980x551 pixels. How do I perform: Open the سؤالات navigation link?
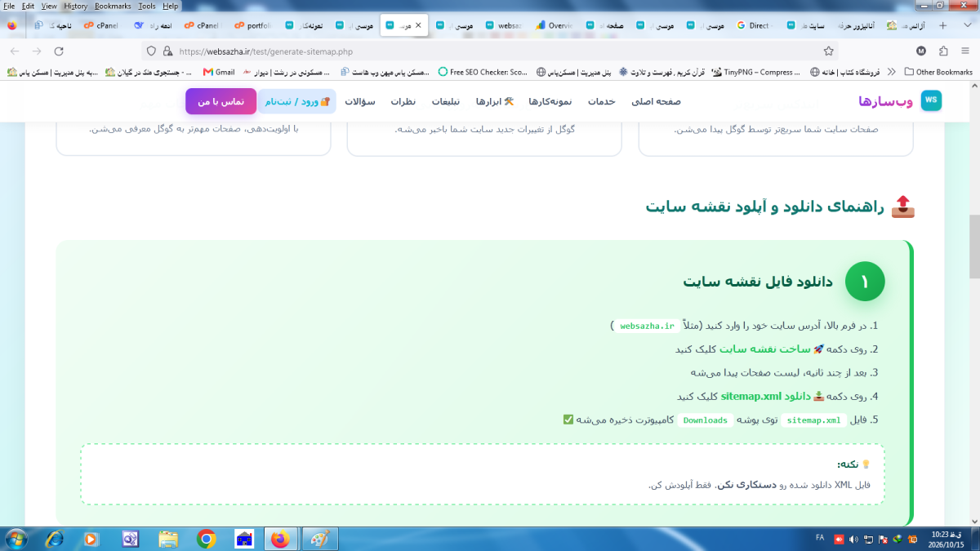pyautogui.click(x=360, y=101)
